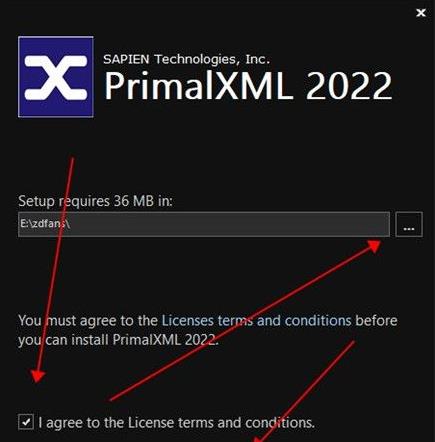Click the PrimalXML blue X logo icon
The height and width of the screenshot is (442, 435).
click(x=56, y=77)
